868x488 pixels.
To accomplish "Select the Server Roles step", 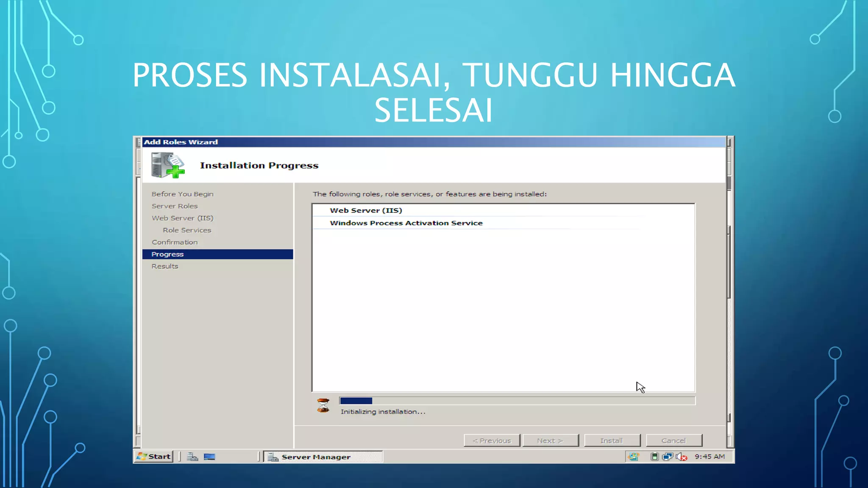I will point(175,206).
